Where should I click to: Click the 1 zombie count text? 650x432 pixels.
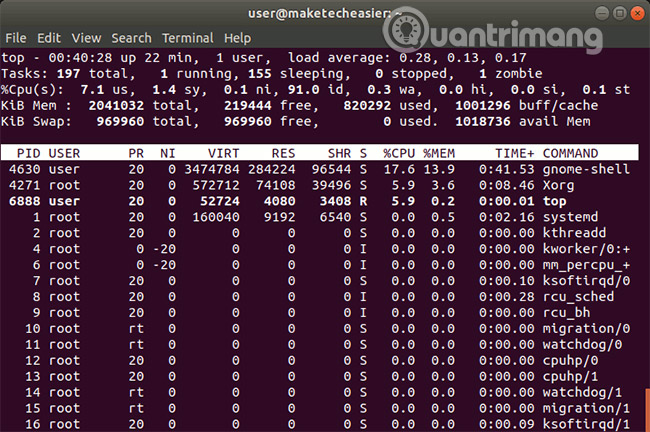point(511,74)
